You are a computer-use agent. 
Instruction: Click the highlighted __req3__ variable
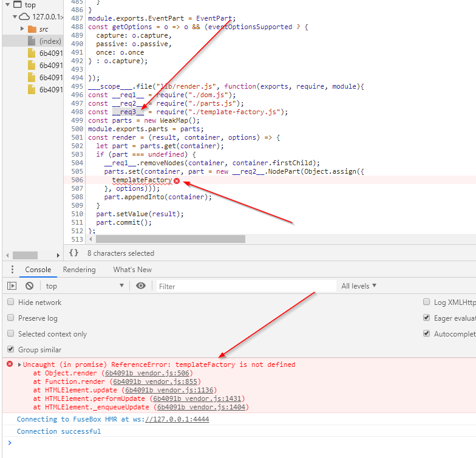coord(128,112)
